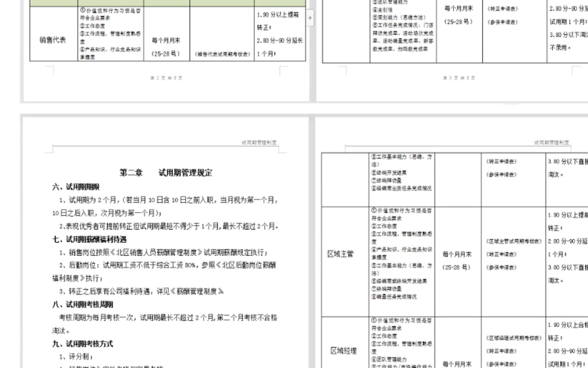Click the line 10日之后入职，次月视为第一个月
The width and height of the screenshot is (588, 368).
click(107, 213)
